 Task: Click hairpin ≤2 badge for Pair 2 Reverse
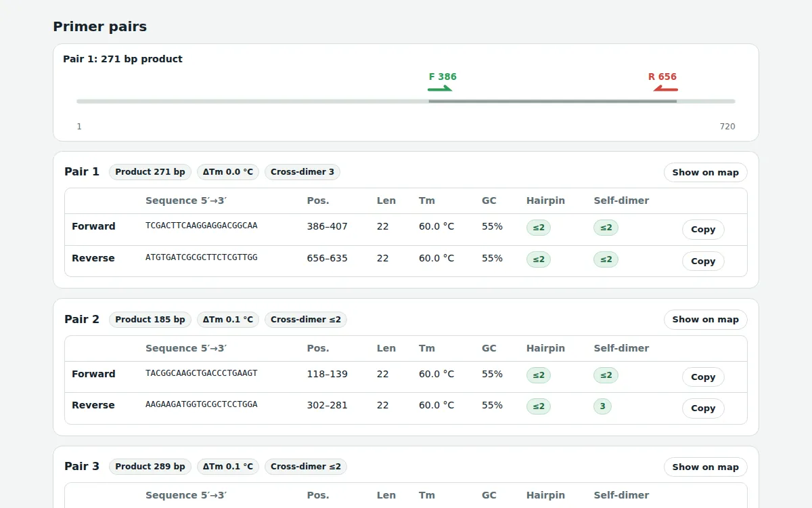[x=539, y=406]
